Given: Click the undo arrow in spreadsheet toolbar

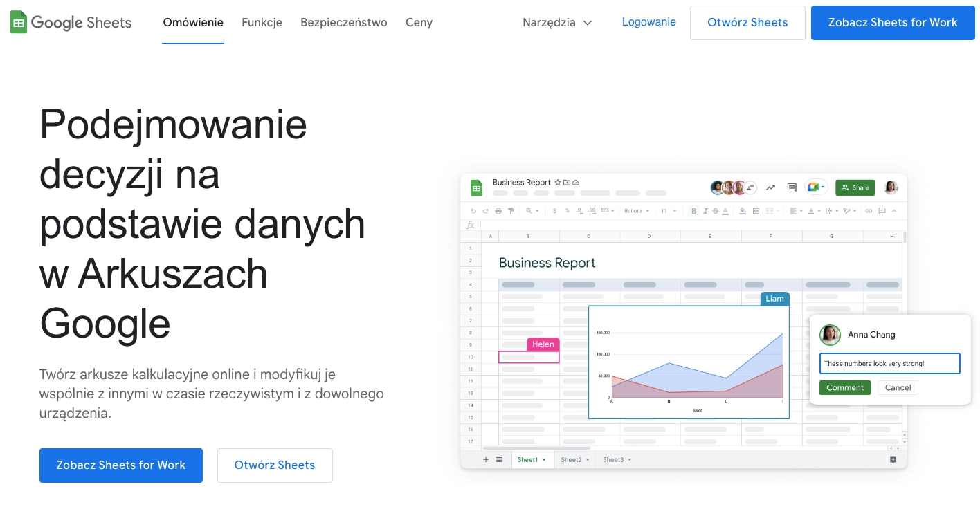Looking at the screenshot, I should [x=473, y=211].
